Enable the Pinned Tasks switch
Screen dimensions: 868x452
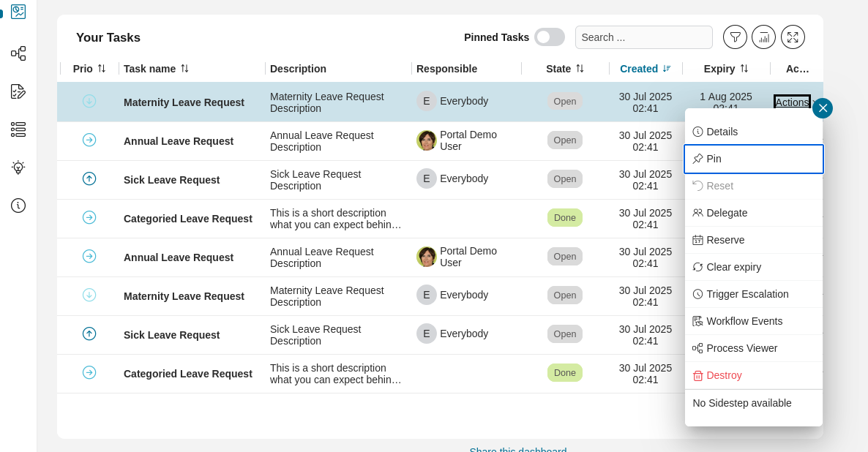tap(550, 37)
